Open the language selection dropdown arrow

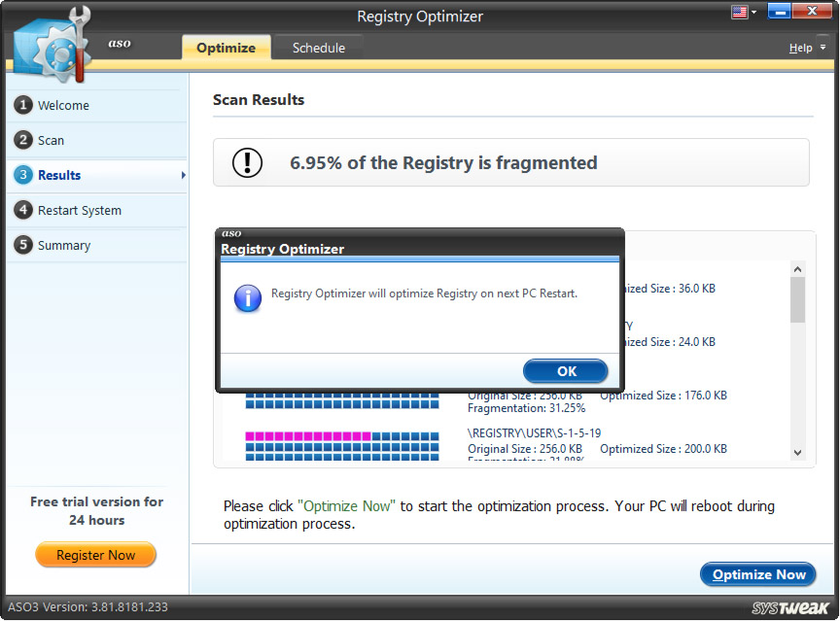754,13
